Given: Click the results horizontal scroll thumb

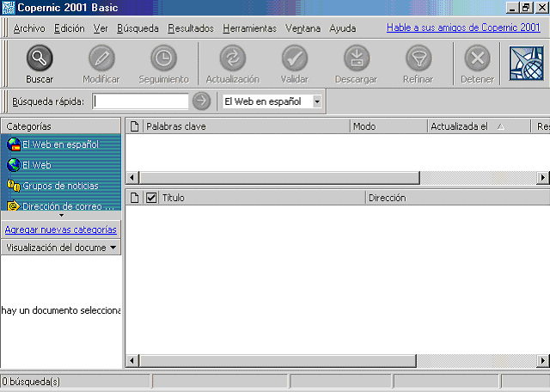Looking at the screenshot, I should [x=278, y=360].
